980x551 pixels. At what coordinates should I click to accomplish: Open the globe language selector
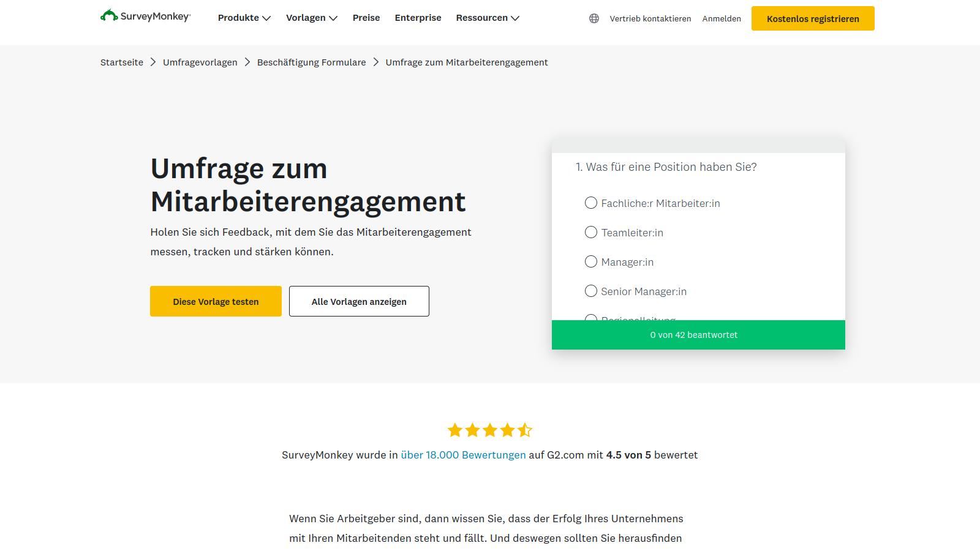[x=594, y=18]
